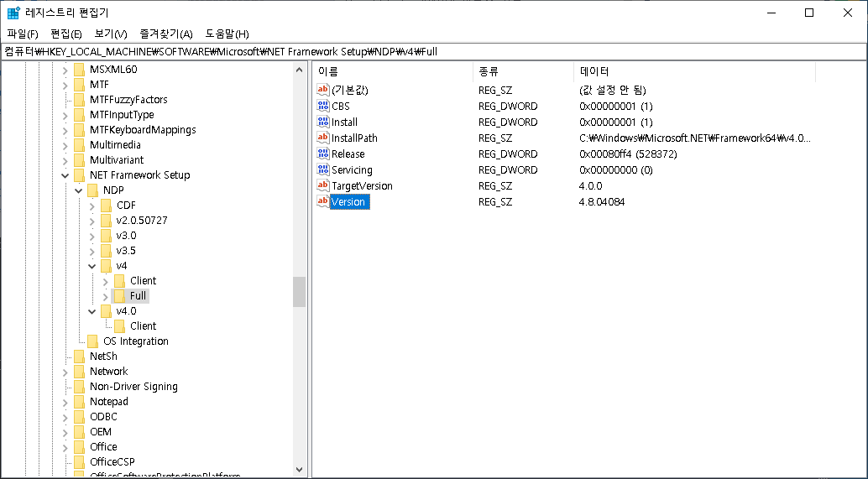
Task: Sort values by the 이름 column header
Action: tap(393, 71)
